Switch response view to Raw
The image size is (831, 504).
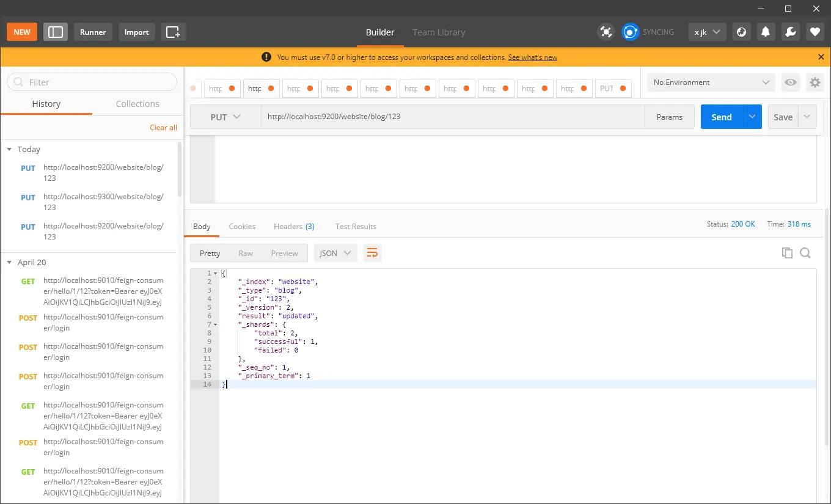246,253
